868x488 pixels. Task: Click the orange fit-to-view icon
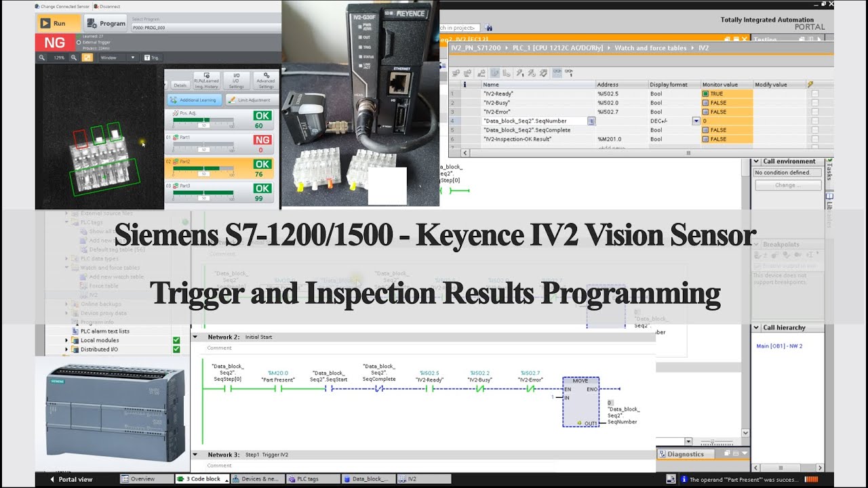(87, 58)
